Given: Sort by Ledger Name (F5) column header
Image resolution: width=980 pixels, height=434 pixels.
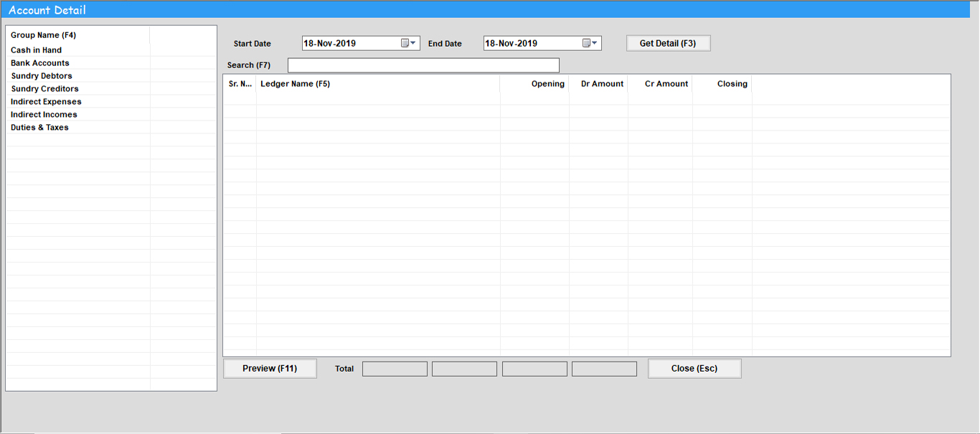Looking at the screenshot, I should click(x=296, y=84).
